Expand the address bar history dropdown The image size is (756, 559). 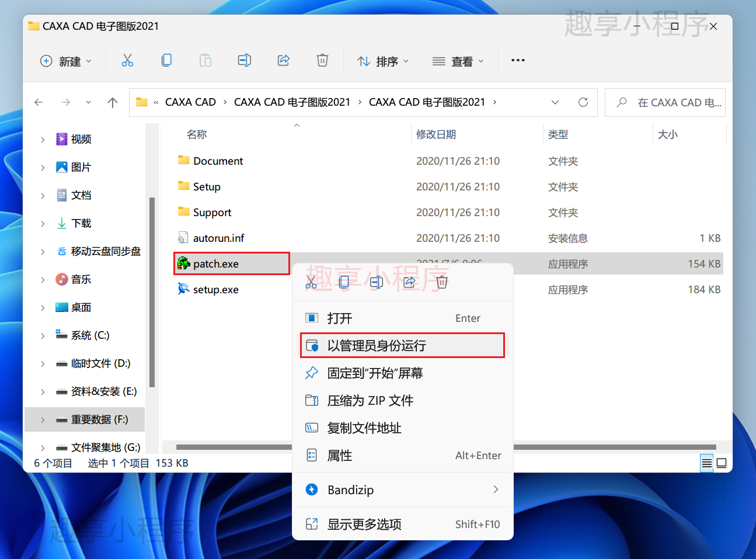(555, 102)
